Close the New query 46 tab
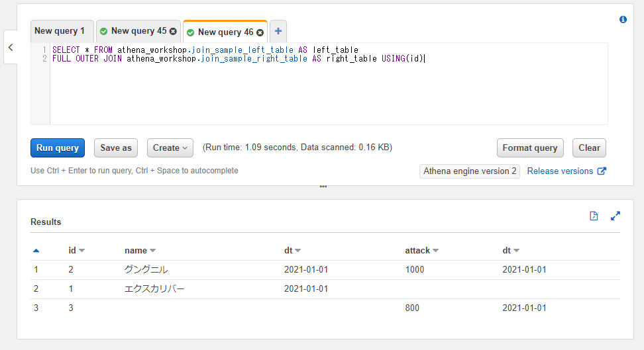 260,32
